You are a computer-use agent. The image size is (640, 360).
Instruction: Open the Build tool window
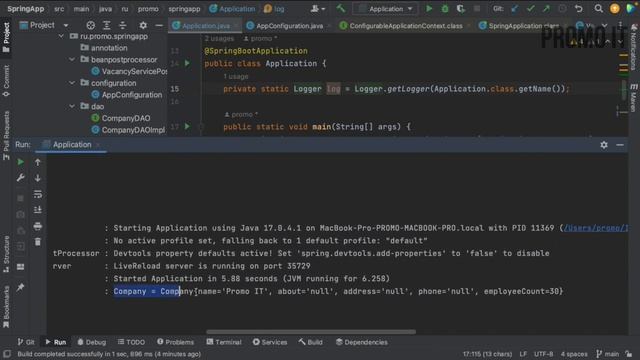click(x=311, y=342)
